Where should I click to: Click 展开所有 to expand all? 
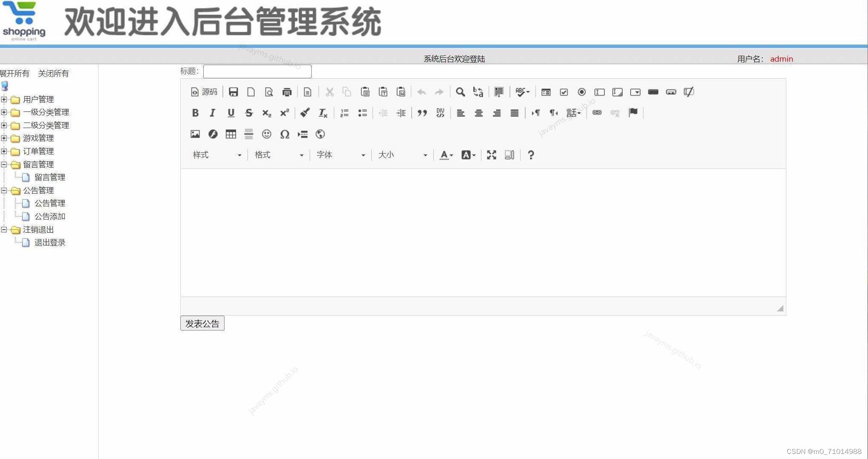14,74
